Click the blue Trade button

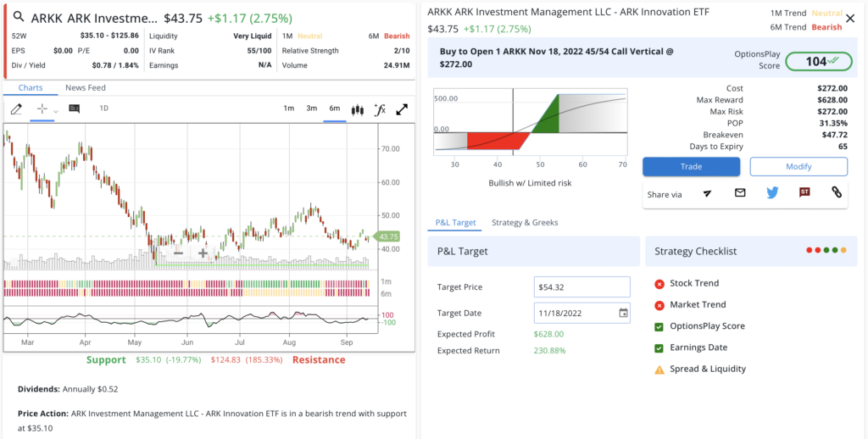tap(691, 167)
